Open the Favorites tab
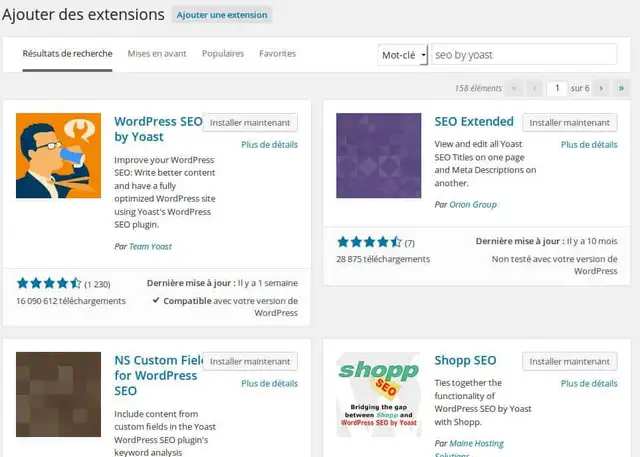The height and width of the screenshot is (457, 640). (x=278, y=53)
